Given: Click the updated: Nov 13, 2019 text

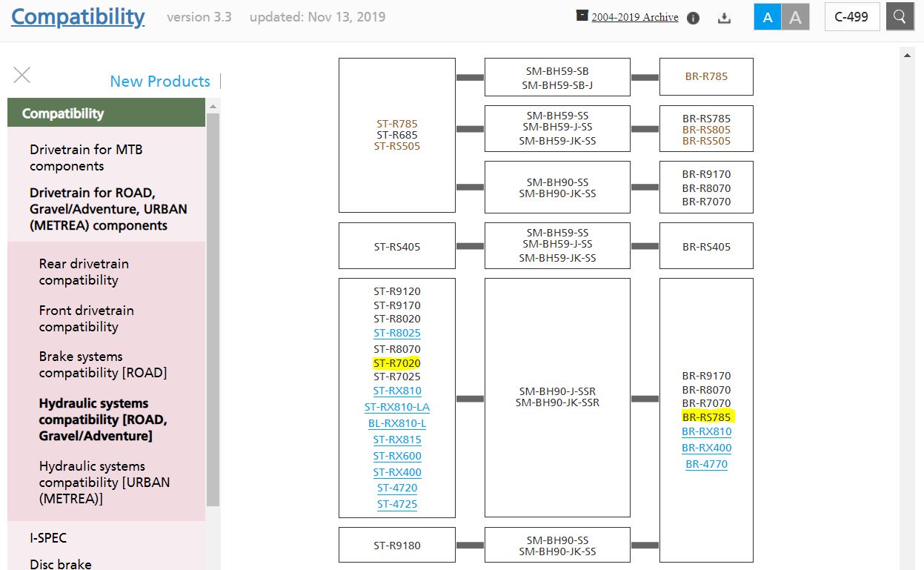Looking at the screenshot, I should [317, 16].
